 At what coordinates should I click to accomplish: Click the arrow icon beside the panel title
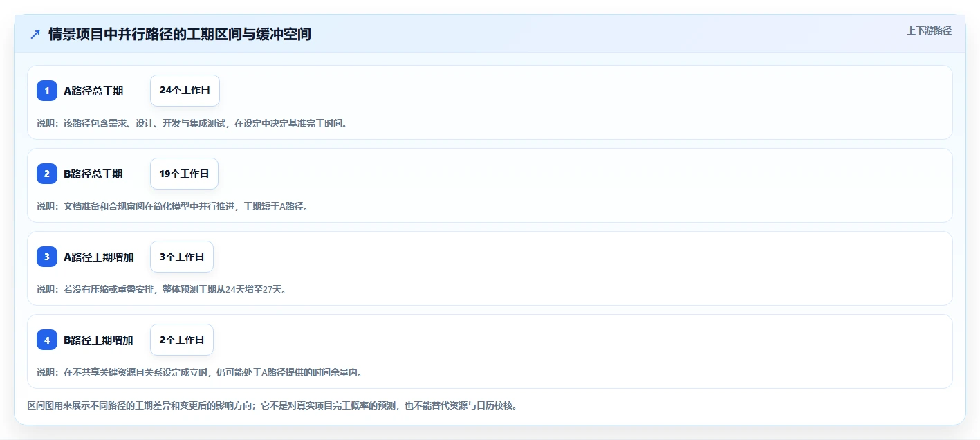pyautogui.click(x=35, y=34)
